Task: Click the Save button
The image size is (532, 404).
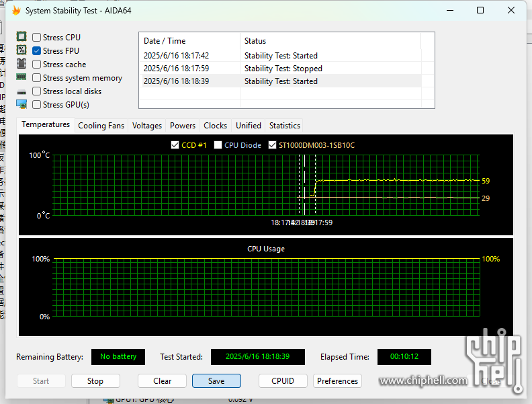Action: tap(216, 381)
